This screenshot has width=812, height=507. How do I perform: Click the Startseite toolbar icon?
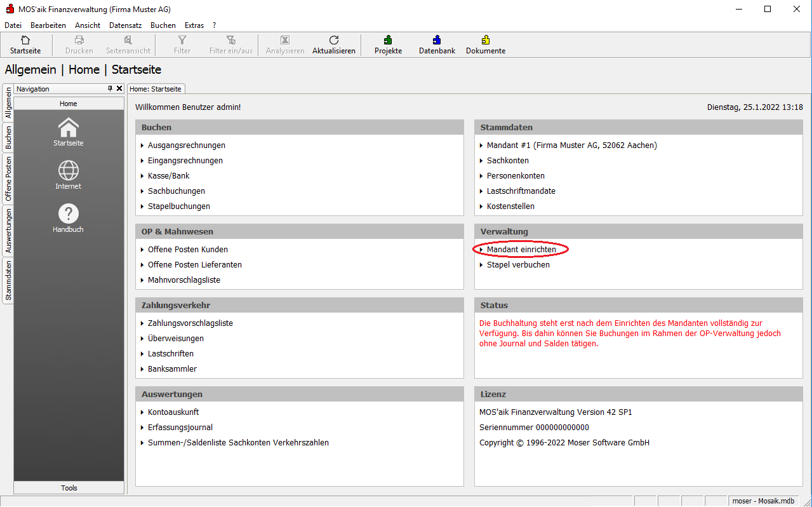[x=25, y=41]
